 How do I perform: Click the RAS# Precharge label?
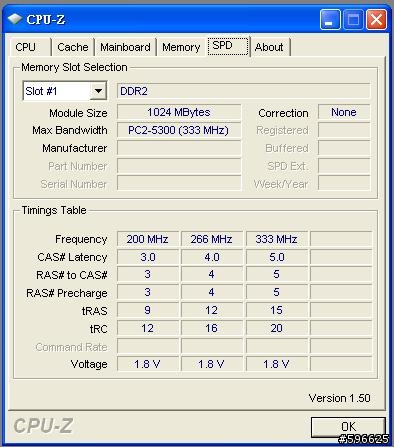tap(67, 293)
